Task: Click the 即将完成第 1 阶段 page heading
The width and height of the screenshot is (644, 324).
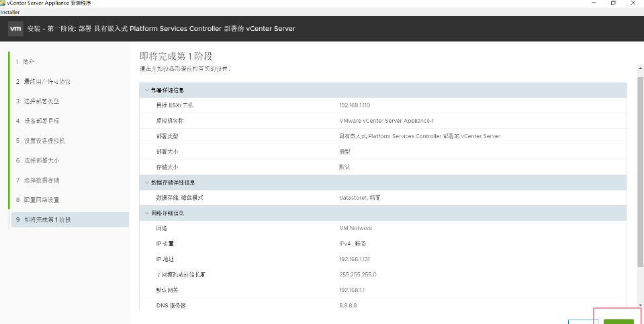Action: [x=176, y=56]
